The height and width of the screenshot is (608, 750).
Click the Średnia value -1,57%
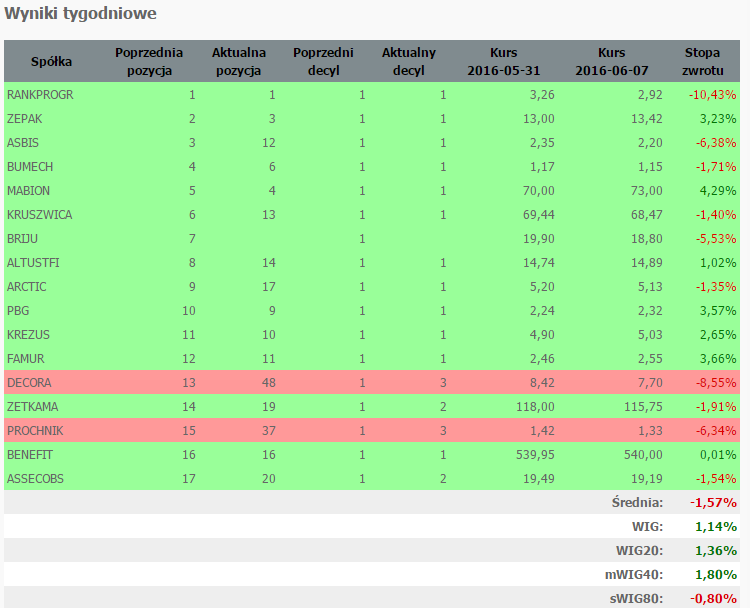711,502
